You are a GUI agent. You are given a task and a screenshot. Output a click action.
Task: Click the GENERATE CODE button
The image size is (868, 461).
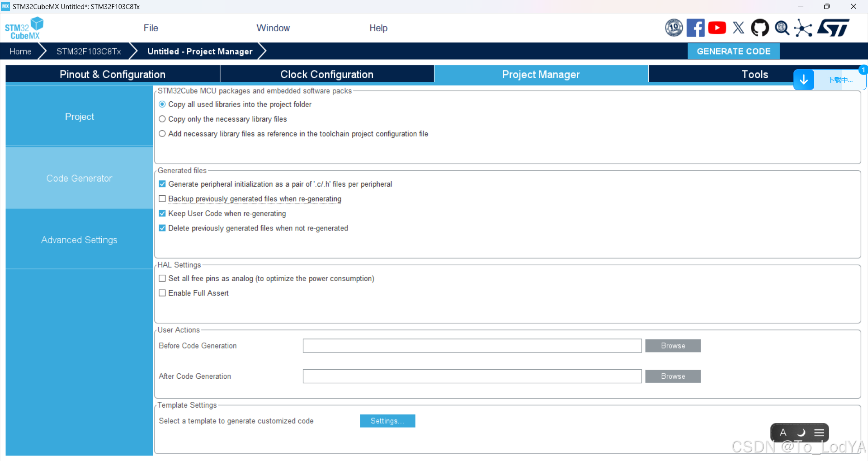[733, 51]
